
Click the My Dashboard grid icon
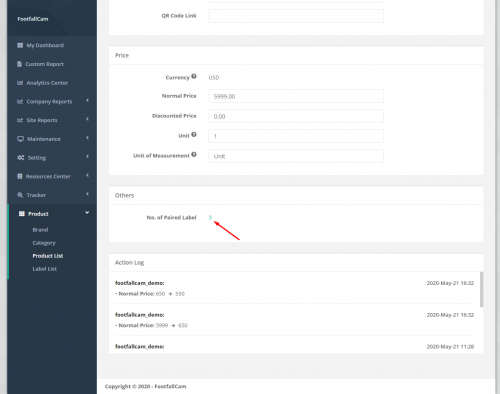coord(20,45)
